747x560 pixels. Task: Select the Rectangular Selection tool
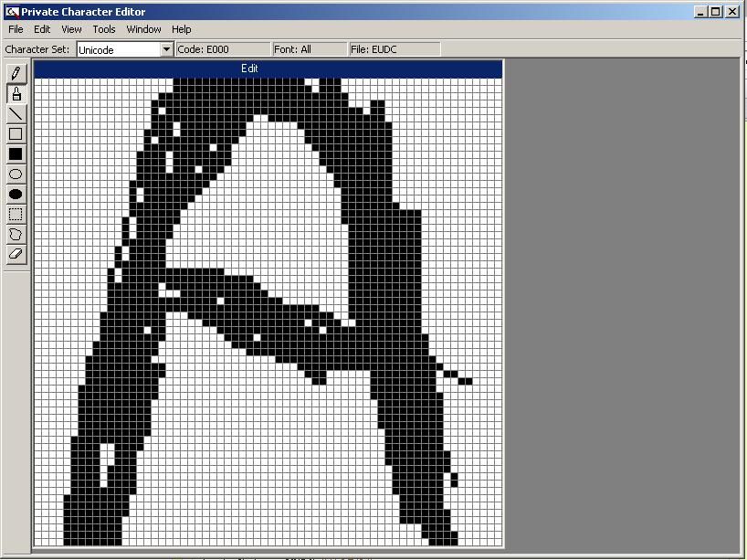[16, 214]
